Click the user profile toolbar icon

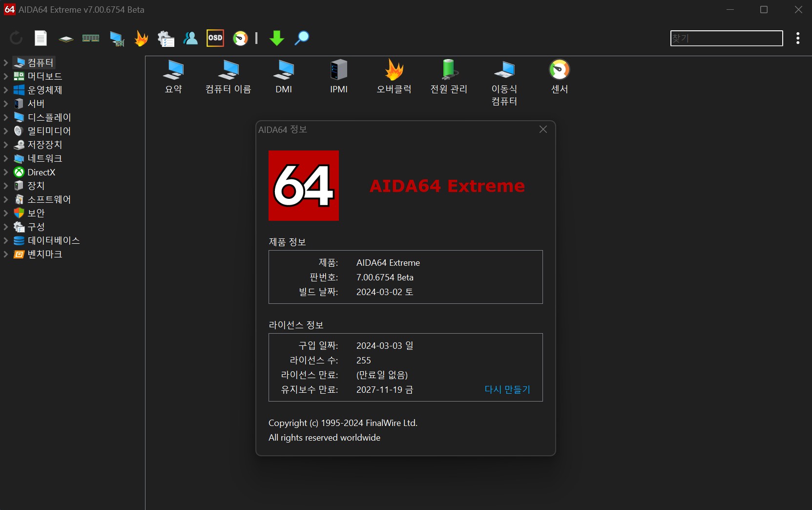190,38
